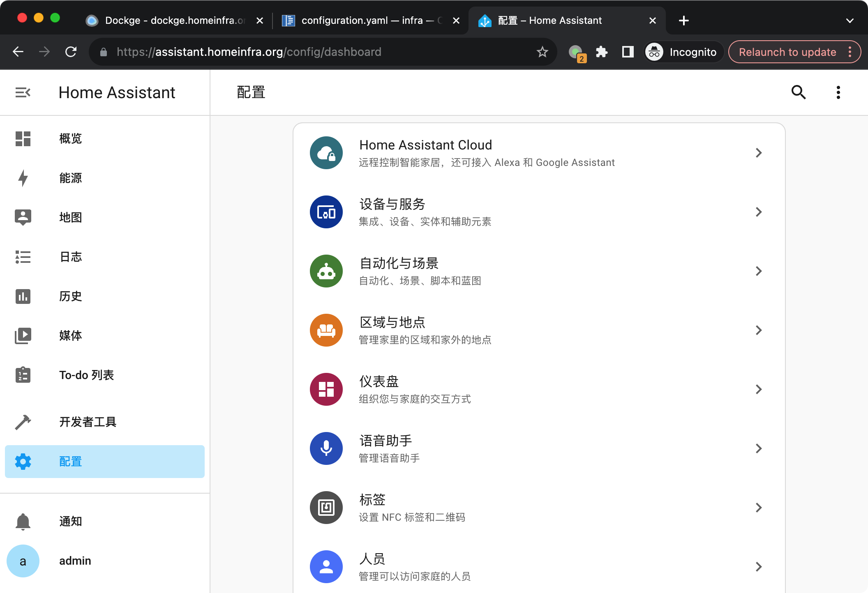Image resolution: width=868 pixels, height=593 pixels.
Task: Open the 通知 notifications bell
Action: click(x=23, y=521)
